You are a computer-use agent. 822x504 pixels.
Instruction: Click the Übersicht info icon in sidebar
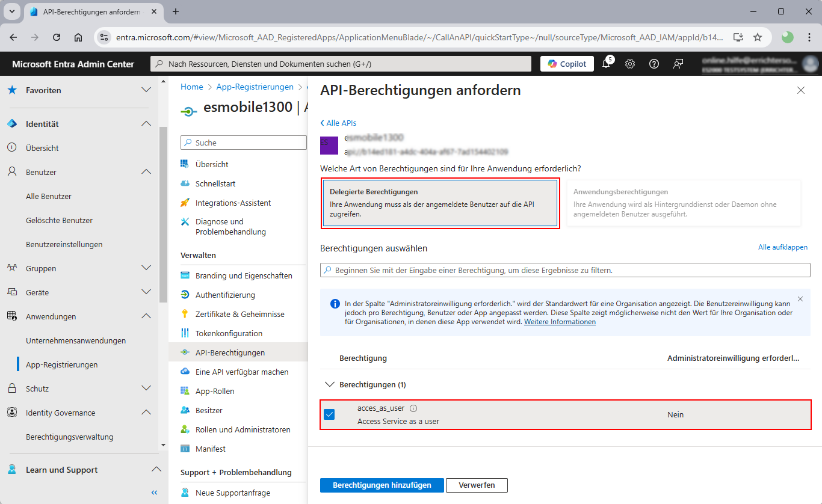coord(12,148)
